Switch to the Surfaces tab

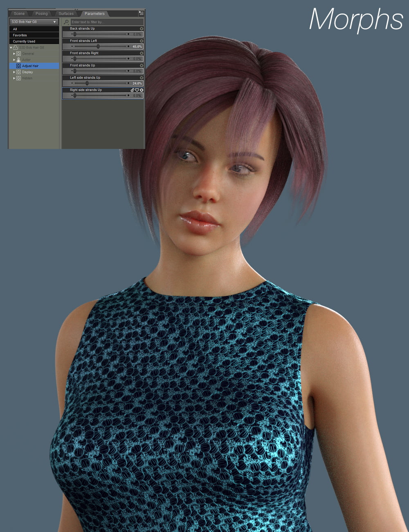click(x=65, y=13)
